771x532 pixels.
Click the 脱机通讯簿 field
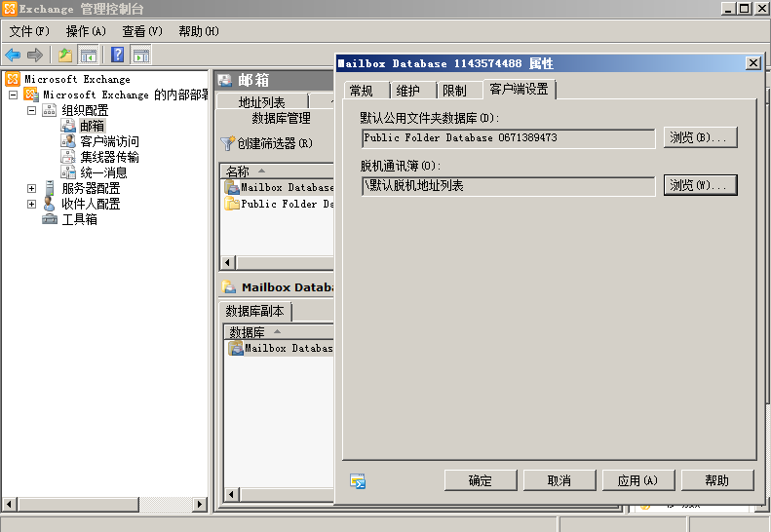(509, 186)
